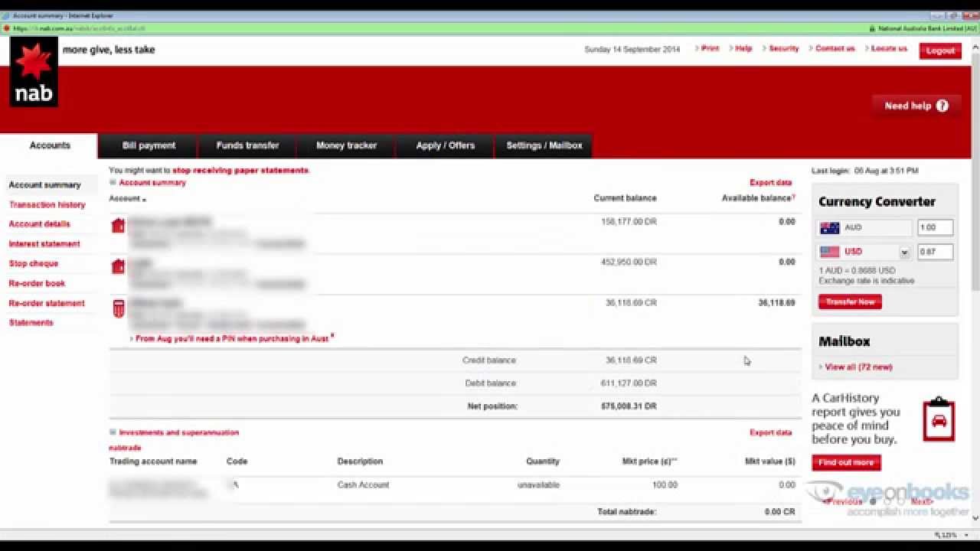Click the CarHistory clipboard car icon
980x551 pixels.
(x=939, y=419)
